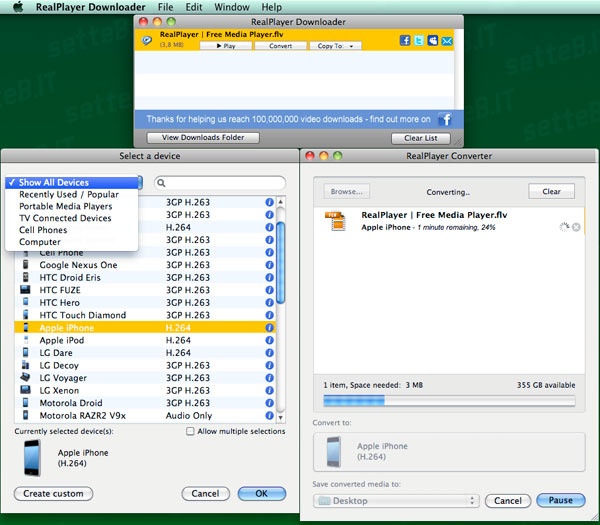
Task: Open the Save converted media to Desktop dropdown
Action: pos(397,500)
